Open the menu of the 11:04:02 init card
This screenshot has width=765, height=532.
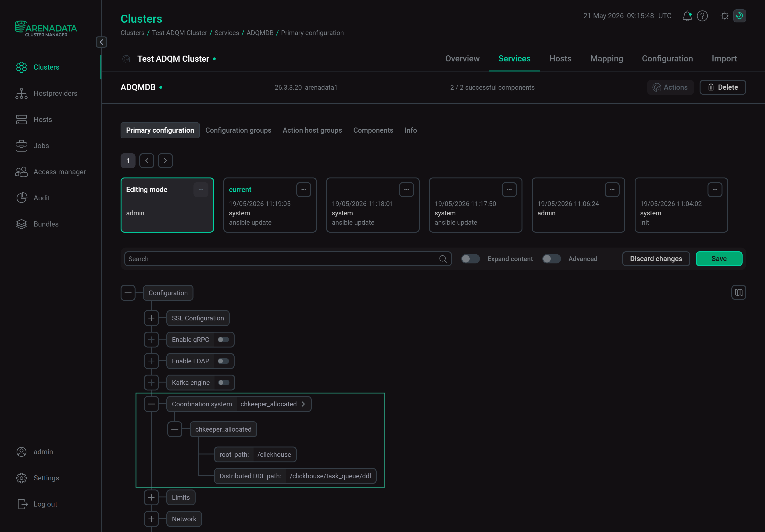[x=715, y=189]
